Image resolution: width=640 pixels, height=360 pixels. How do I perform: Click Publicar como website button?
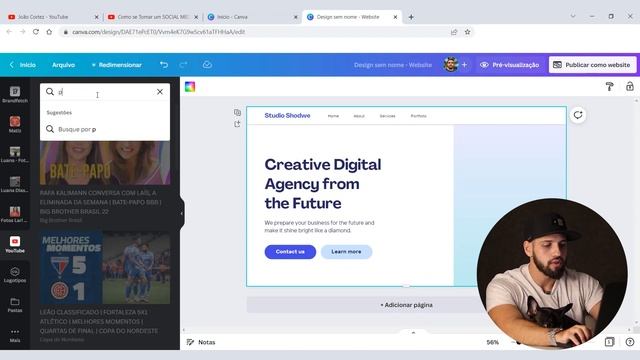[x=593, y=65]
